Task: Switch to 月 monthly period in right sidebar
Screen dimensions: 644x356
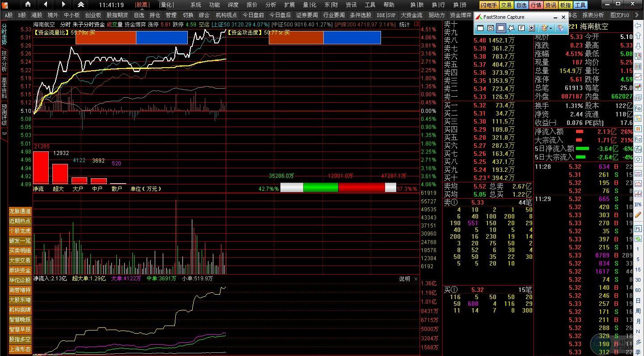Action: click(638, 321)
